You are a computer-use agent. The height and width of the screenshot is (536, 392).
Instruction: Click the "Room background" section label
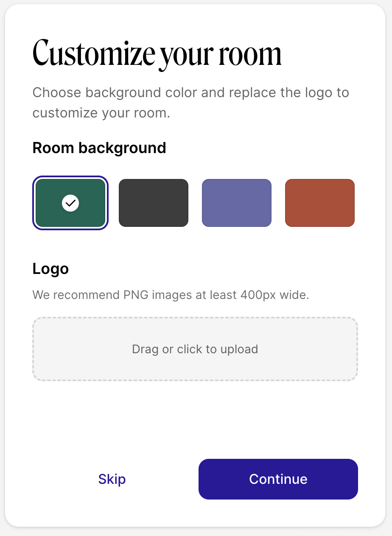click(x=99, y=148)
